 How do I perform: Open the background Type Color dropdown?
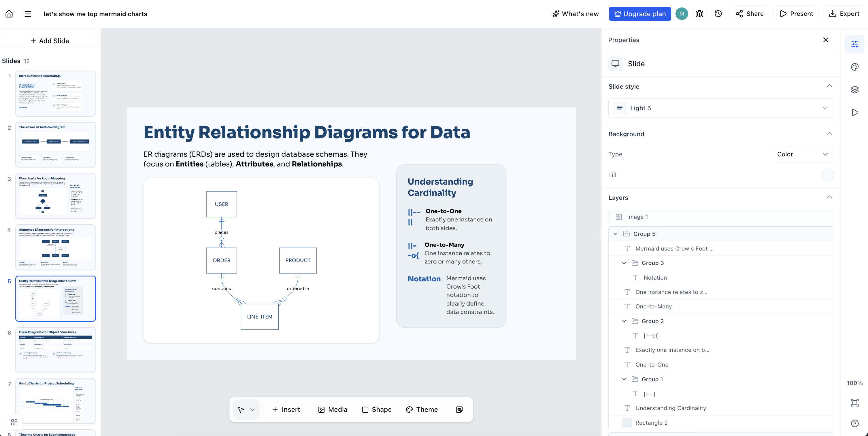pyautogui.click(x=802, y=154)
